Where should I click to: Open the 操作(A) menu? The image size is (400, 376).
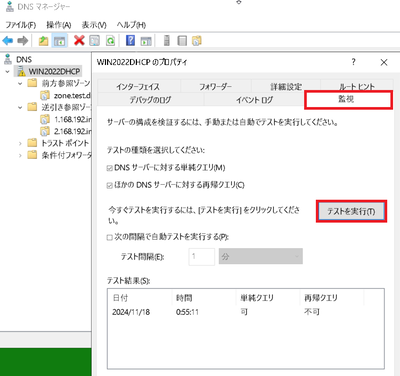click(59, 25)
